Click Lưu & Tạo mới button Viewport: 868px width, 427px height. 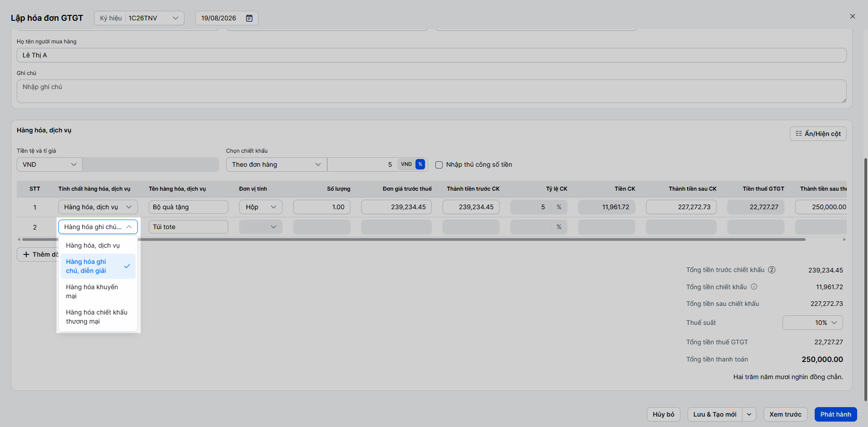coord(715,414)
